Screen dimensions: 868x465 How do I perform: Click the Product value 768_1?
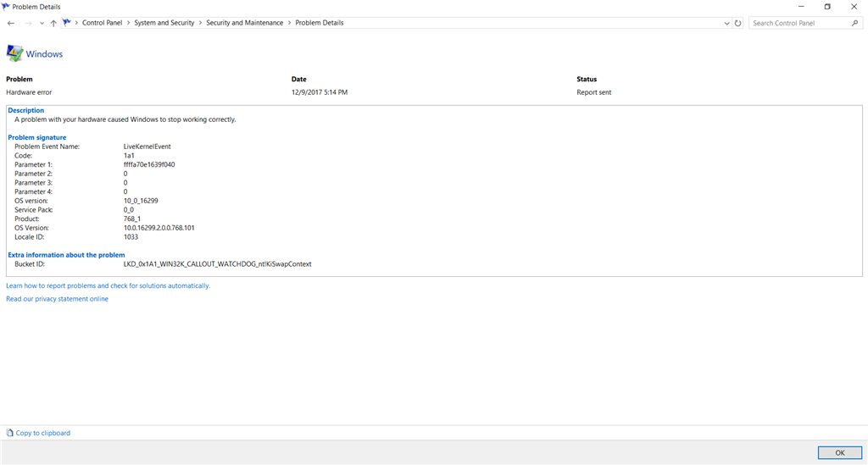(x=131, y=219)
